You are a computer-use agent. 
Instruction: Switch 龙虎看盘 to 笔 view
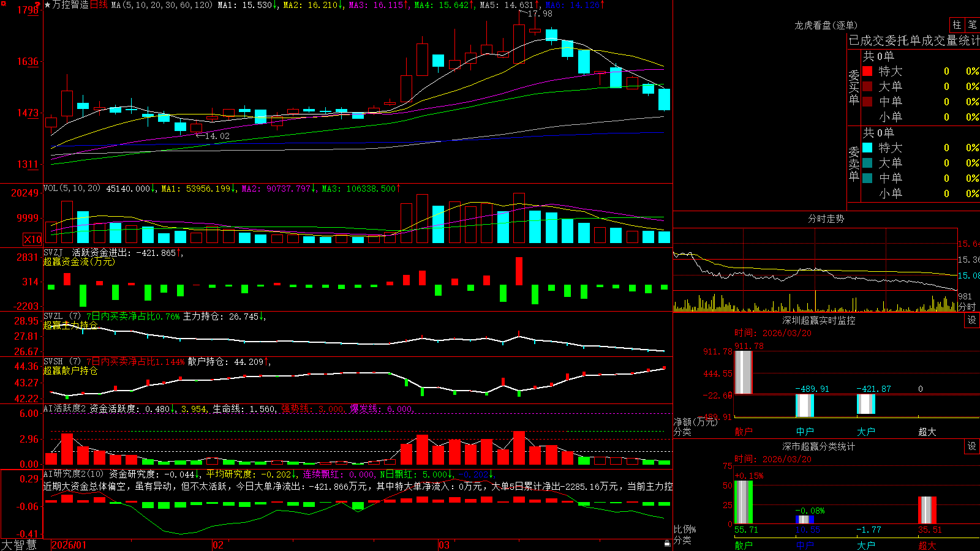[972, 24]
